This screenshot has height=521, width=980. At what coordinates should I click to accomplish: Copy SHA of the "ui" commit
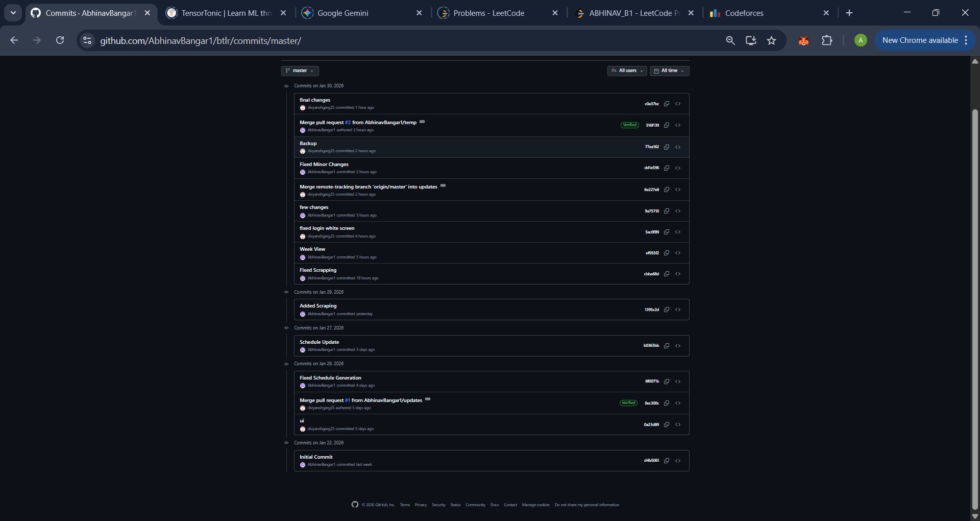[667, 424]
